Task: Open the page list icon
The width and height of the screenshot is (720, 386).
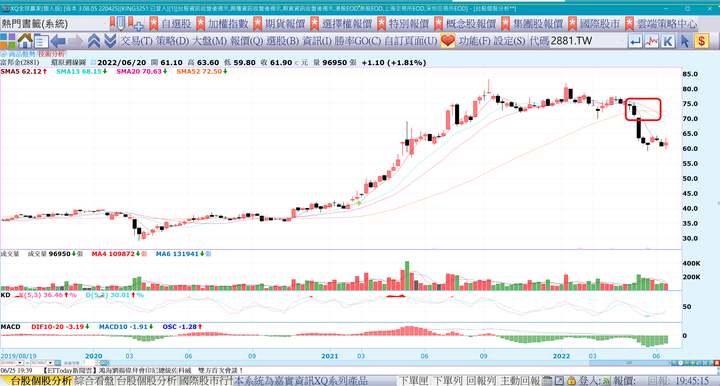Action: click(41, 42)
